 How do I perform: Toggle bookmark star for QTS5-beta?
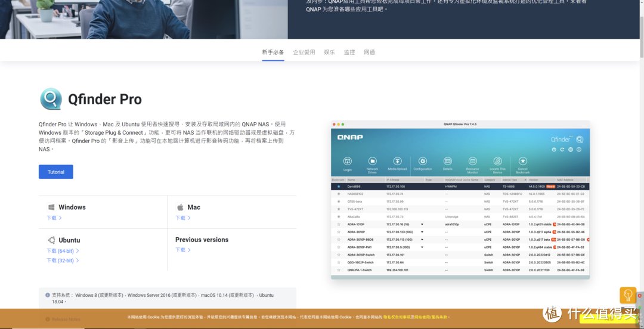coord(339,201)
